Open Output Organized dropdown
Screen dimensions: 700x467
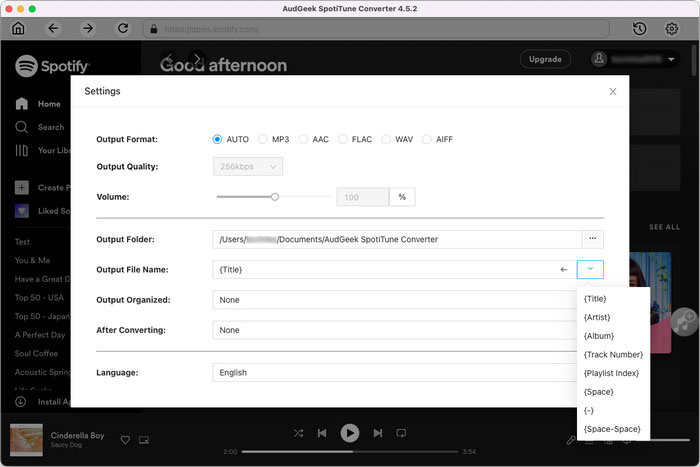point(395,300)
